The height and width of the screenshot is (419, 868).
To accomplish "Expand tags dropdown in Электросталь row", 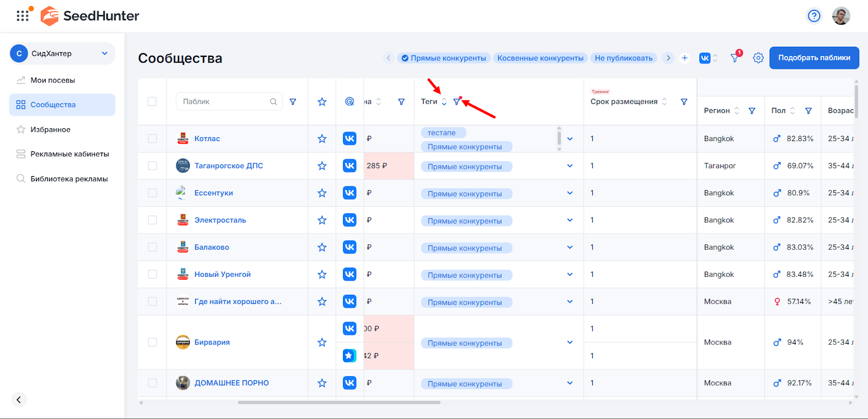I will point(570,220).
